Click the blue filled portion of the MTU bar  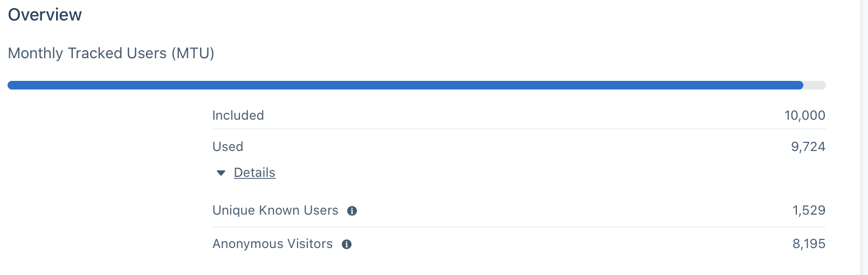[404, 85]
